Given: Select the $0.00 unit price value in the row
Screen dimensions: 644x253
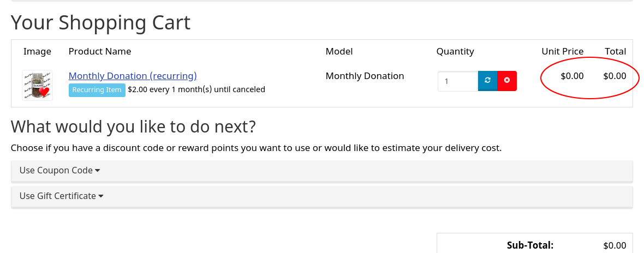Looking at the screenshot, I should [572, 76].
